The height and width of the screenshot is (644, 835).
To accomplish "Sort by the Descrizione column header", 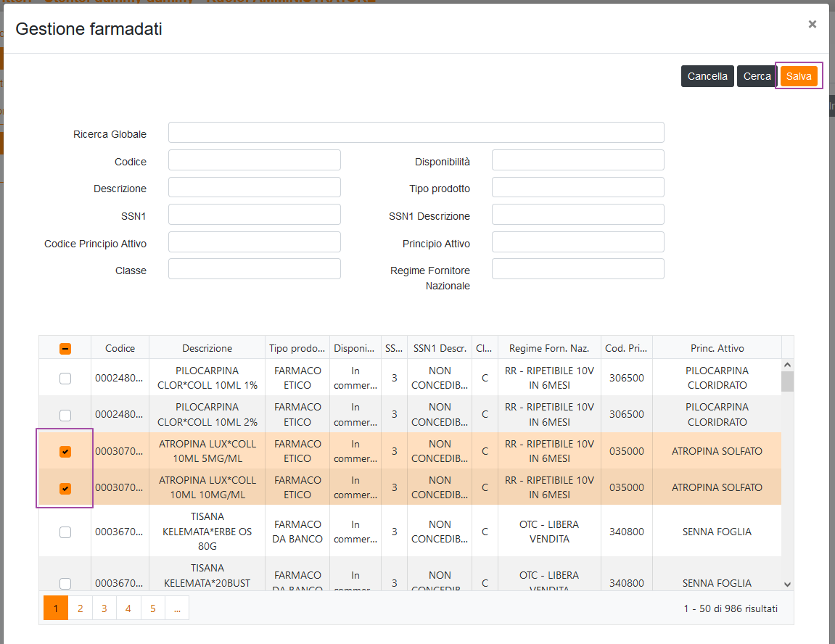I will pyautogui.click(x=207, y=348).
